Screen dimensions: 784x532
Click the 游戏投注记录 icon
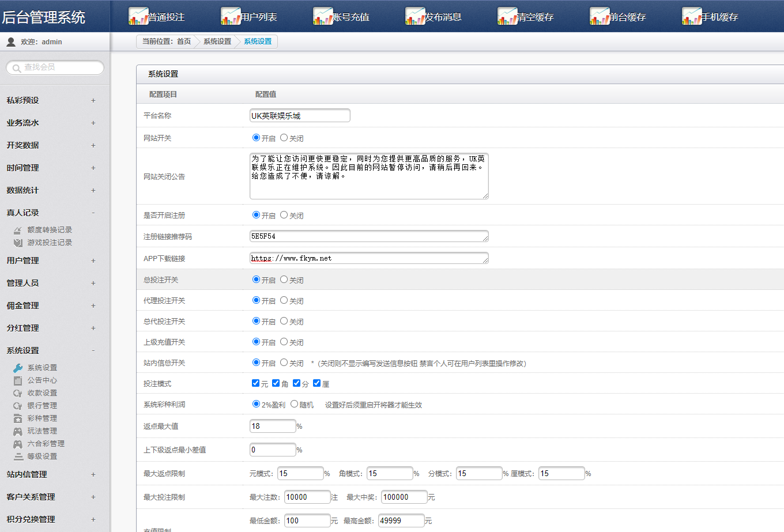pyautogui.click(x=18, y=243)
